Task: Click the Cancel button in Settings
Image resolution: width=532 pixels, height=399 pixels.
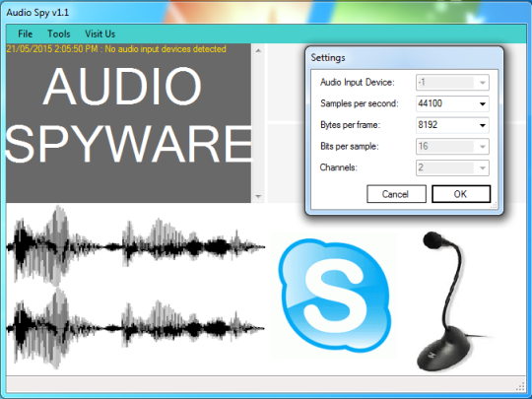Action: [x=396, y=194]
